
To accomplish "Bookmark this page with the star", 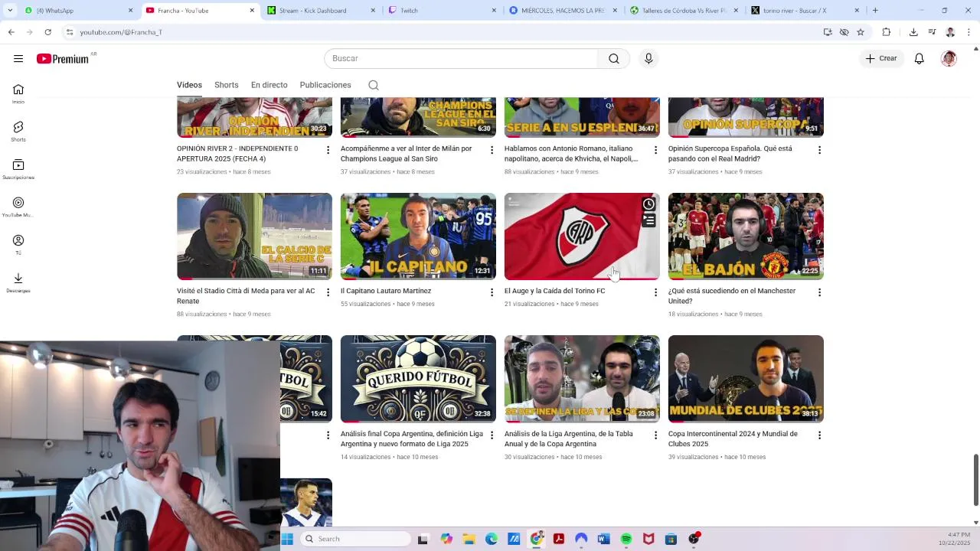I will pos(861,32).
